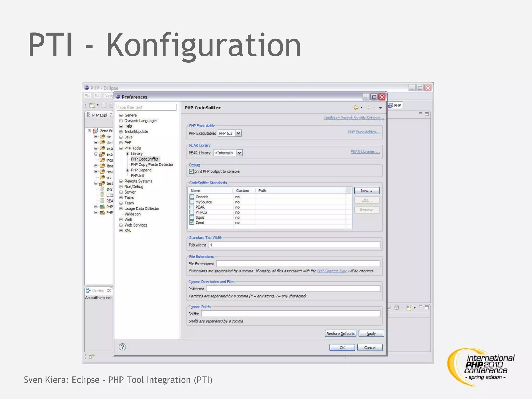Click the open console icon in bottom panel
This screenshot has width=532, height=399.
(409, 308)
